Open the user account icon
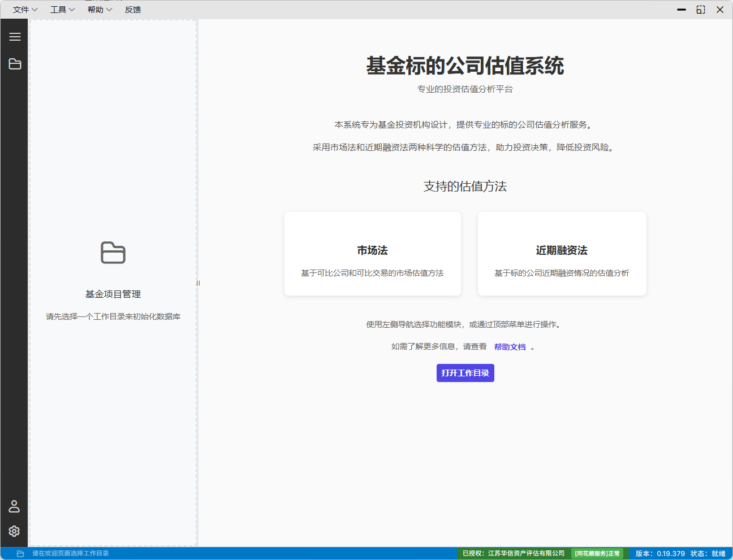733x560 pixels. pyautogui.click(x=14, y=506)
